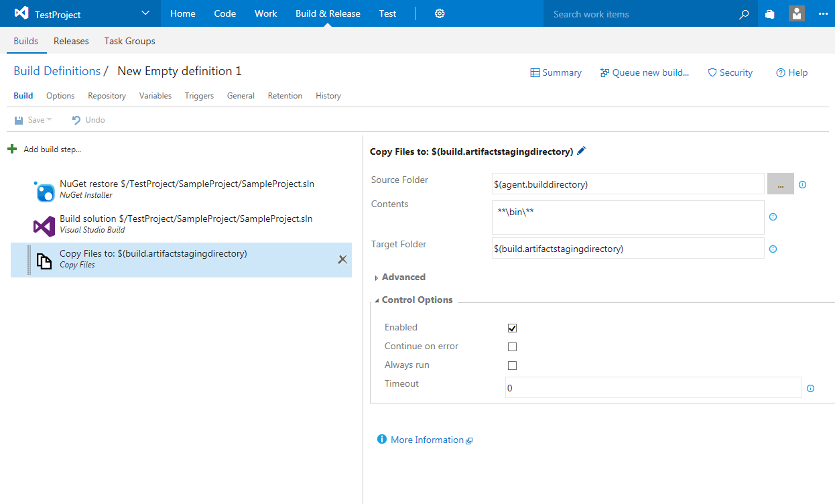Click the info icon beside Contents field
The height and width of the screenshot is (504, 835).
click(x=773, y=217)
